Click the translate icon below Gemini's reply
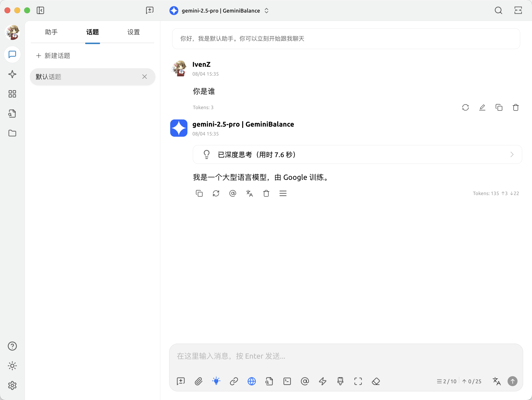Screen dimensions: 532x400 click(249, 193)
